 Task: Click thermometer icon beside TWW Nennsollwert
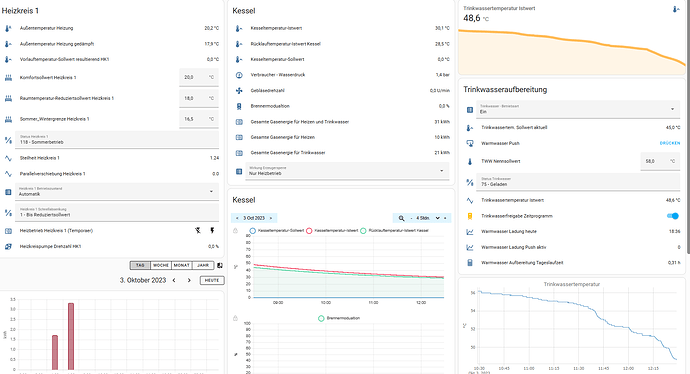pos(470,161)
